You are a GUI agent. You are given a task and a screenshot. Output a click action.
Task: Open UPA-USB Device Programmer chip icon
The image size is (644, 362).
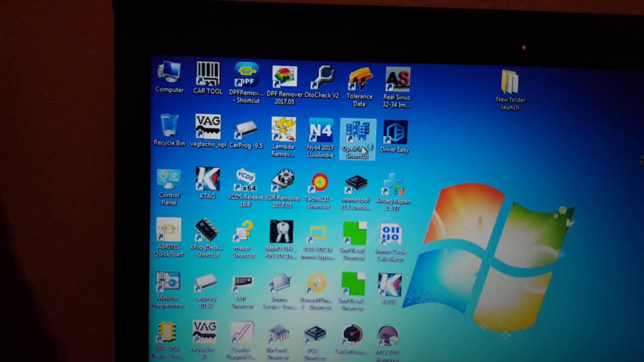167,341
